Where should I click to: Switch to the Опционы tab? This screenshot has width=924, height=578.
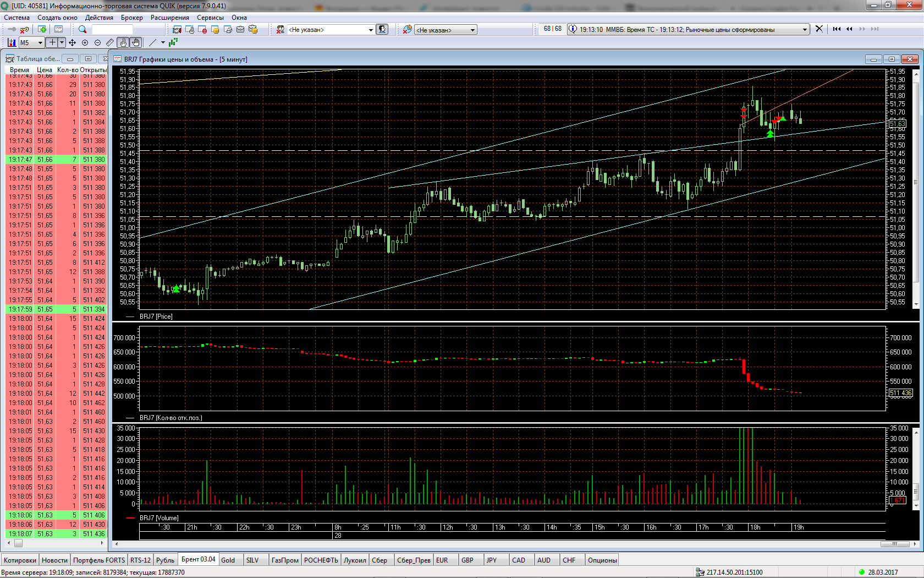[x=603, y=560]
